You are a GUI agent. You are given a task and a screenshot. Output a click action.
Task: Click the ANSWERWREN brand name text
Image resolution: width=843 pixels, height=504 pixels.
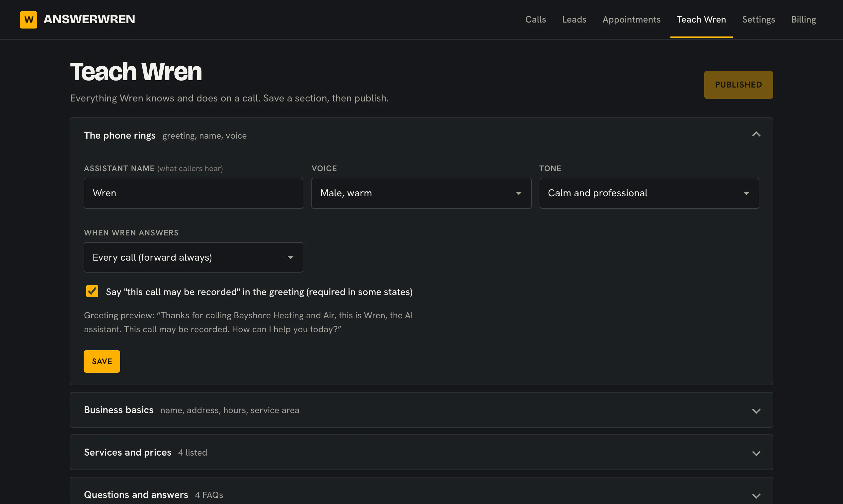tap(89, 19)
